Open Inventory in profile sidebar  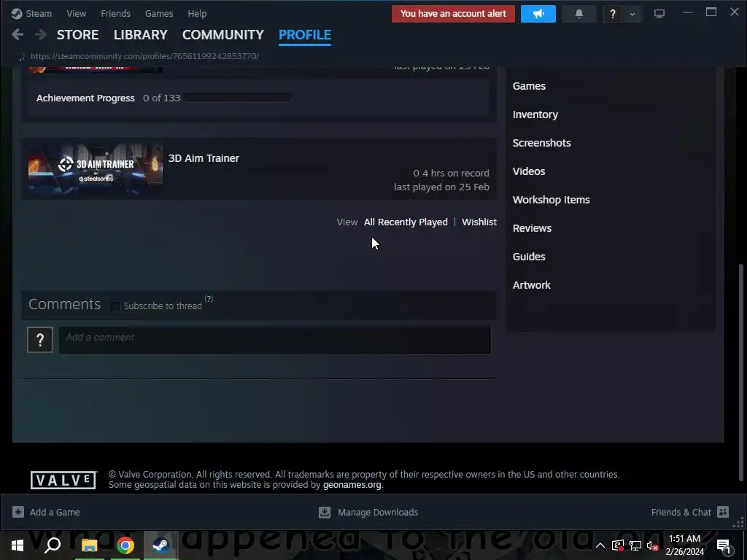535,114
